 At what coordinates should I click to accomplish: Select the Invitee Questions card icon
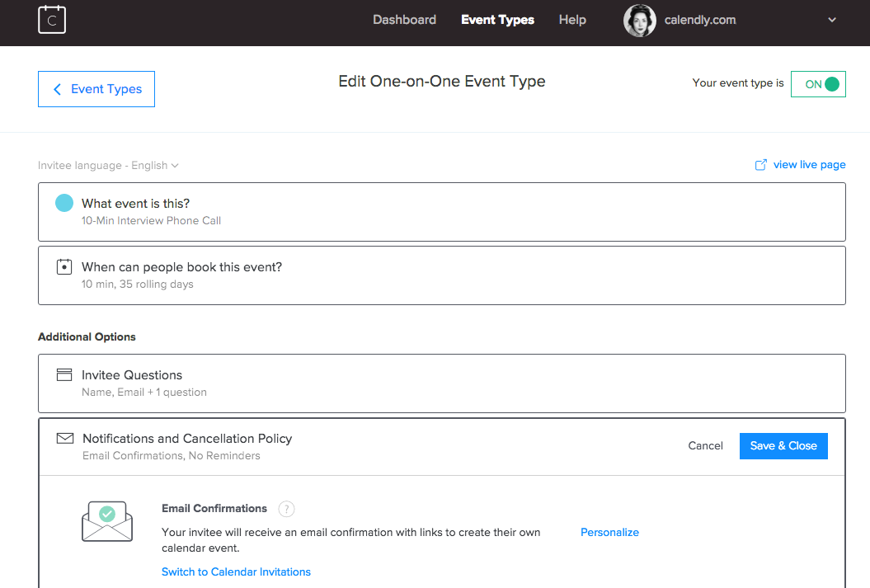[63, 374]
